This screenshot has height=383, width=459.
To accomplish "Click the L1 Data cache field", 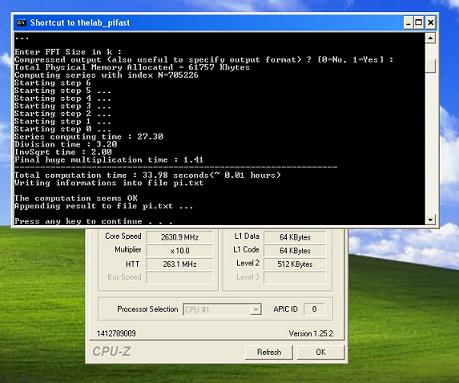I will coord(295,237).
